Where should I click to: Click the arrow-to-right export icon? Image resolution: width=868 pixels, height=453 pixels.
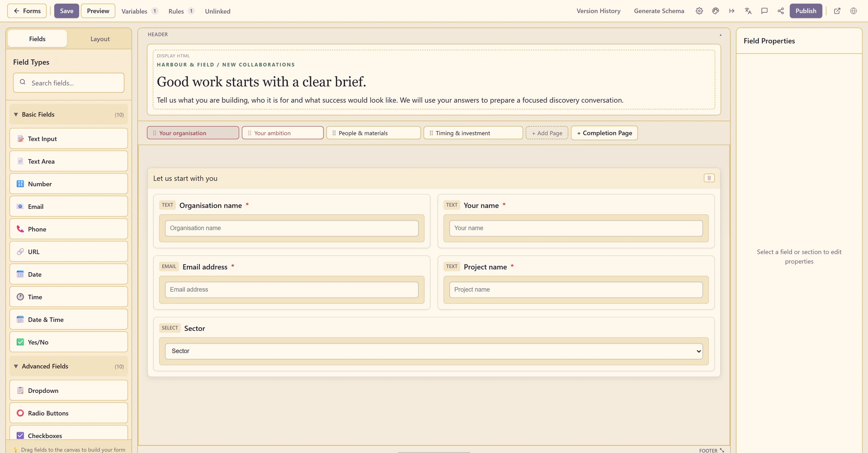pyautogui.click(x=732, y=11)
